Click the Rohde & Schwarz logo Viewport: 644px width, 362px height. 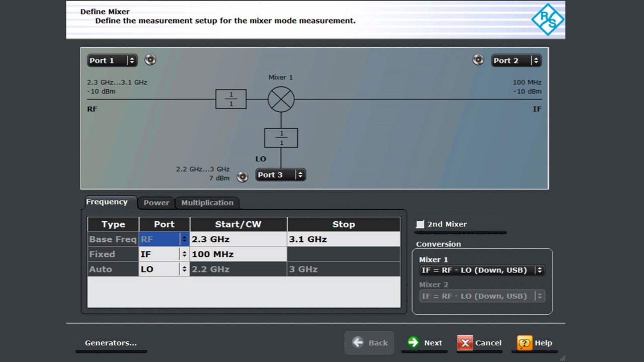pyautogui.click(x=547, y=20)
